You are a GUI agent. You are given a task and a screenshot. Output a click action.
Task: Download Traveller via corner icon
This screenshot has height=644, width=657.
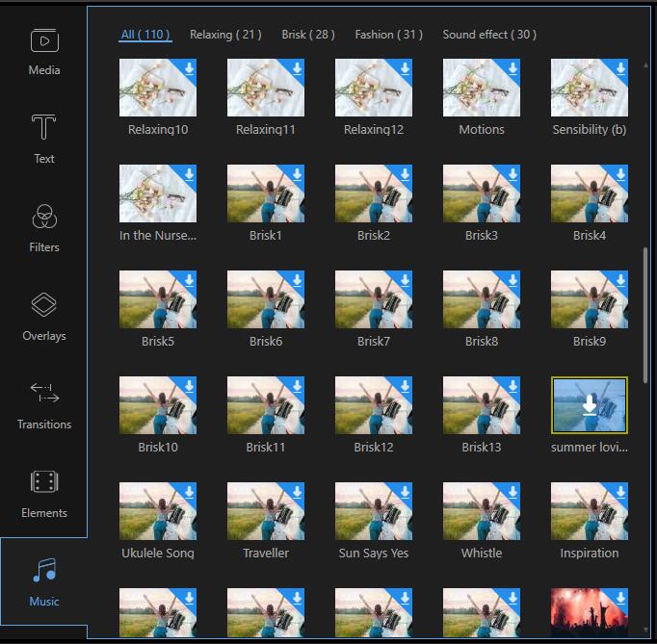297,492
